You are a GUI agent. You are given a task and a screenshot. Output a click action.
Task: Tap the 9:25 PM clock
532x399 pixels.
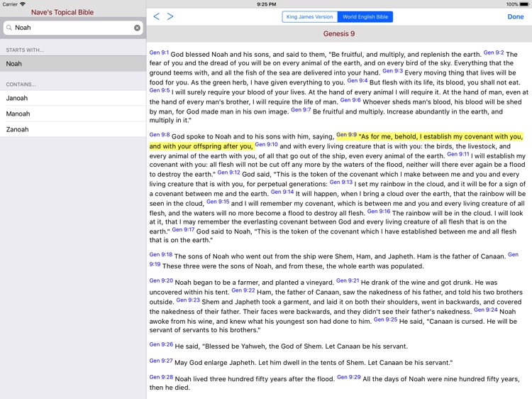coord(266,4)
